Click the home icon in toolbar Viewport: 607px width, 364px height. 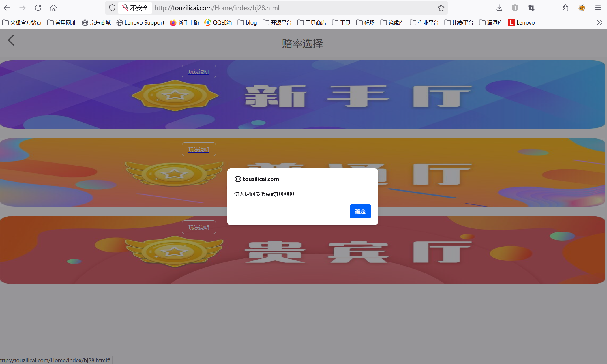(x=53, y=8)
